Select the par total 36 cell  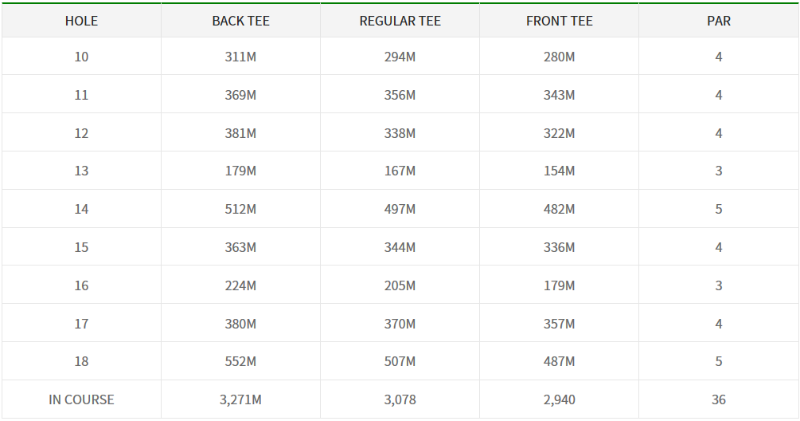pyautogui.click(x=718, y=400)
